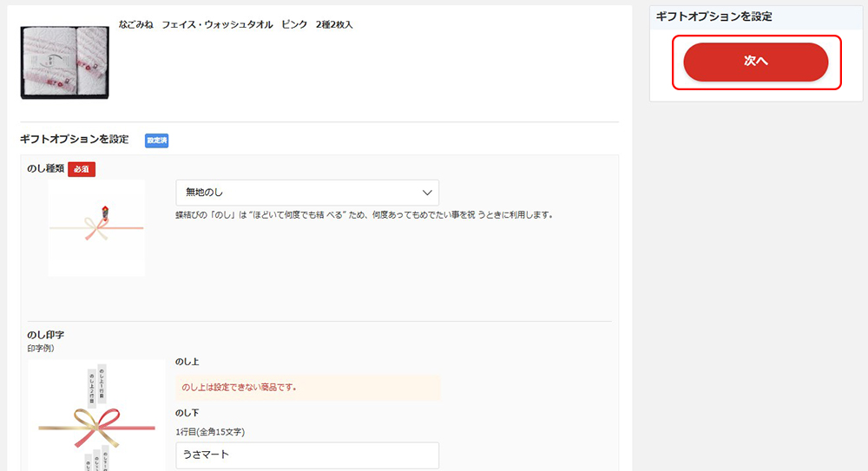Click the noshi type preview image

[x=96, y=228]
